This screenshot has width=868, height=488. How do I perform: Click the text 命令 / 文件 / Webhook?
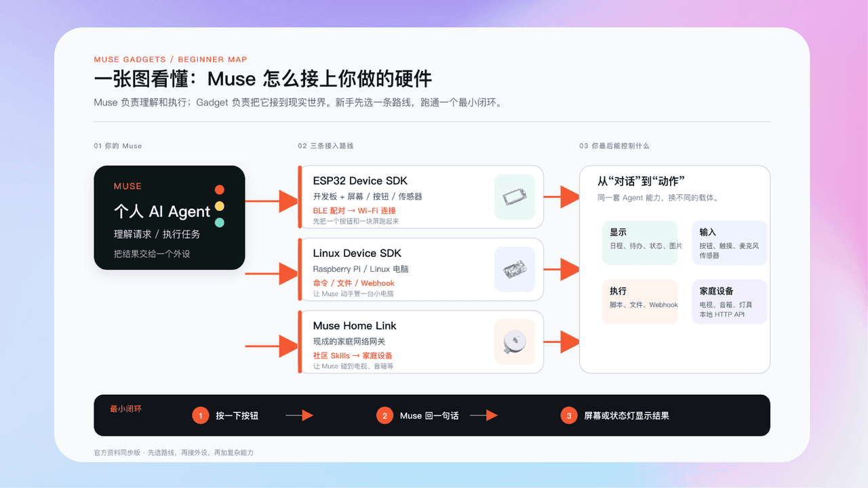pyautogui.click(x=353, y=283)
